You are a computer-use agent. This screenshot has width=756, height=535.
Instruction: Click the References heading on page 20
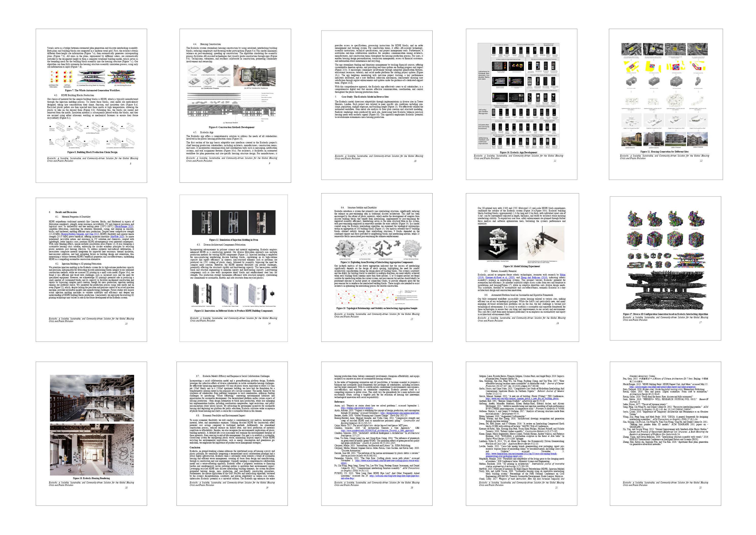pos(339,402)
